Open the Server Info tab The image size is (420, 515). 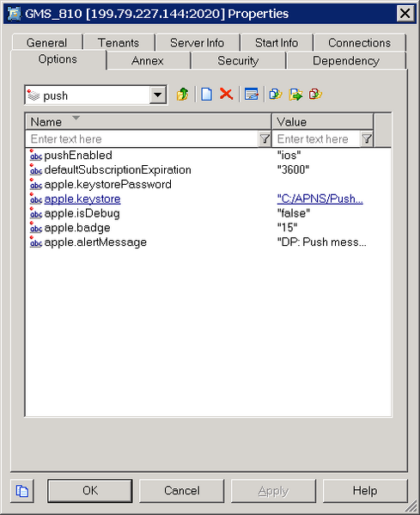click(x=198, y=43)
